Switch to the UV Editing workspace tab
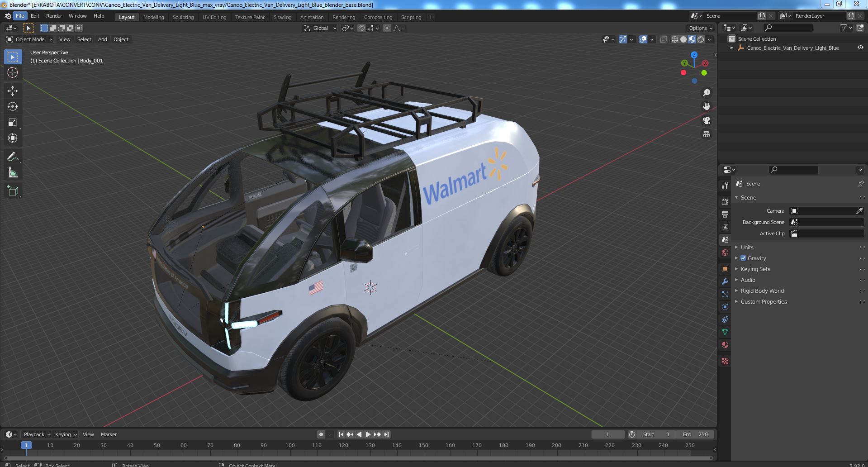 click(x=214, y=17)
